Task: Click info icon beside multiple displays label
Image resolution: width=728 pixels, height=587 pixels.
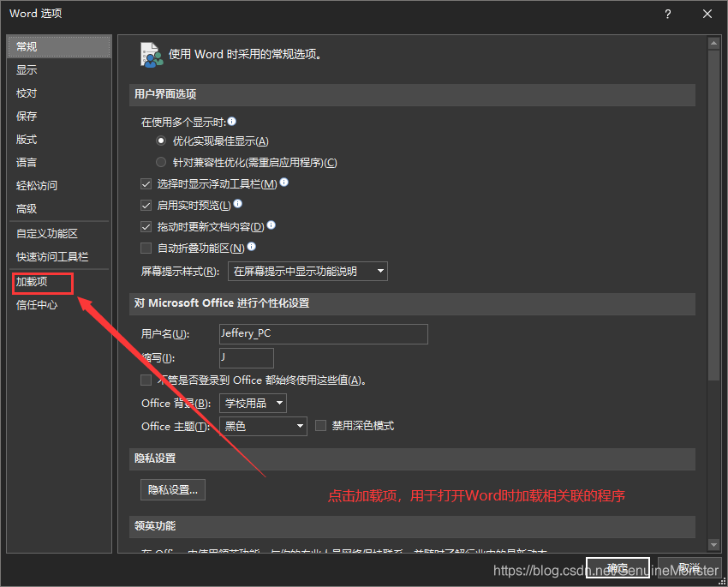Action: (x=232, y=121)
